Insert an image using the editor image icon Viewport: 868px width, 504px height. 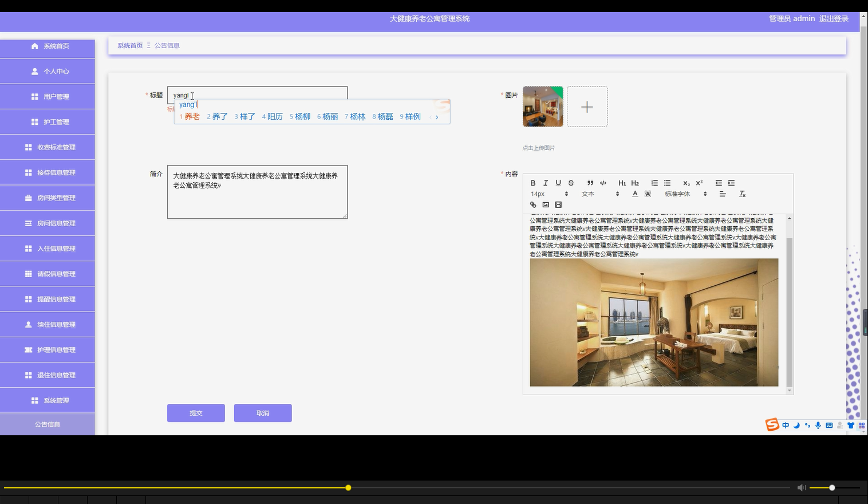click(x=546, y=205)
